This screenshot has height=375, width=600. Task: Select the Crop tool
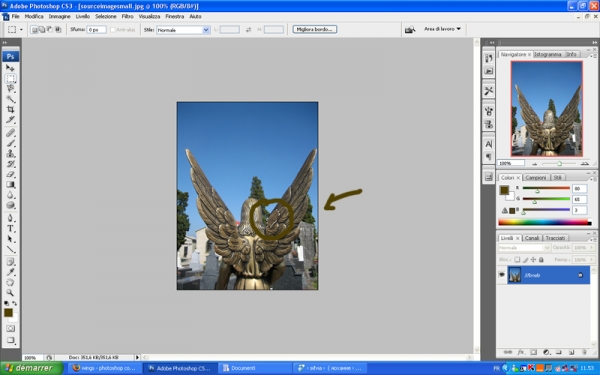10,109
